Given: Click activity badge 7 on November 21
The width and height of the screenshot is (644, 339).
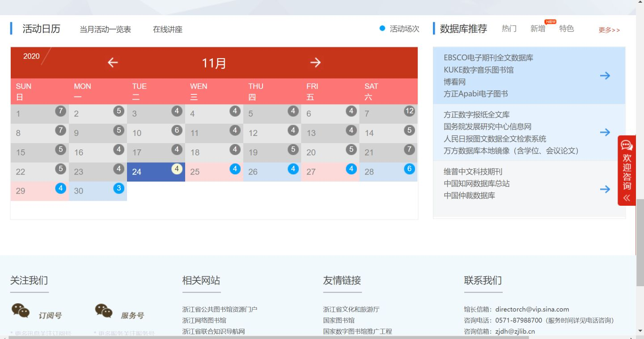Looking at the screenshot, I should pyautogui.click(x=410, y=149).
